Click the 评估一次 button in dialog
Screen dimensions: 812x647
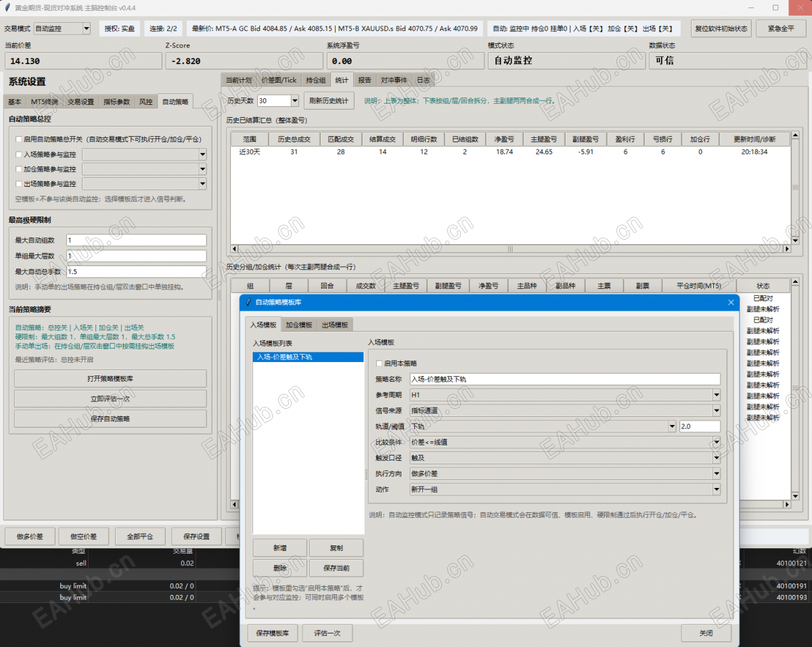327,633
